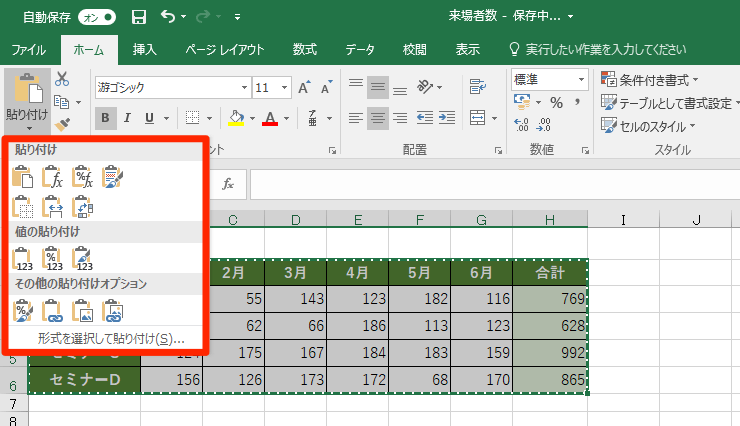This screenshot has height=426, width=740.
Task: Choose Paste as Picture option
Action: [83, 311]
